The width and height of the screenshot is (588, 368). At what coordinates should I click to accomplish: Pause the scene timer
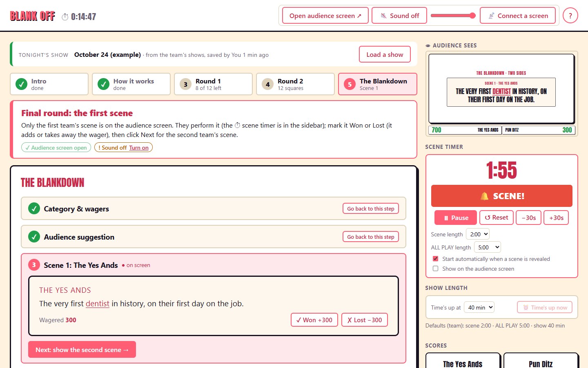[456, 218]
